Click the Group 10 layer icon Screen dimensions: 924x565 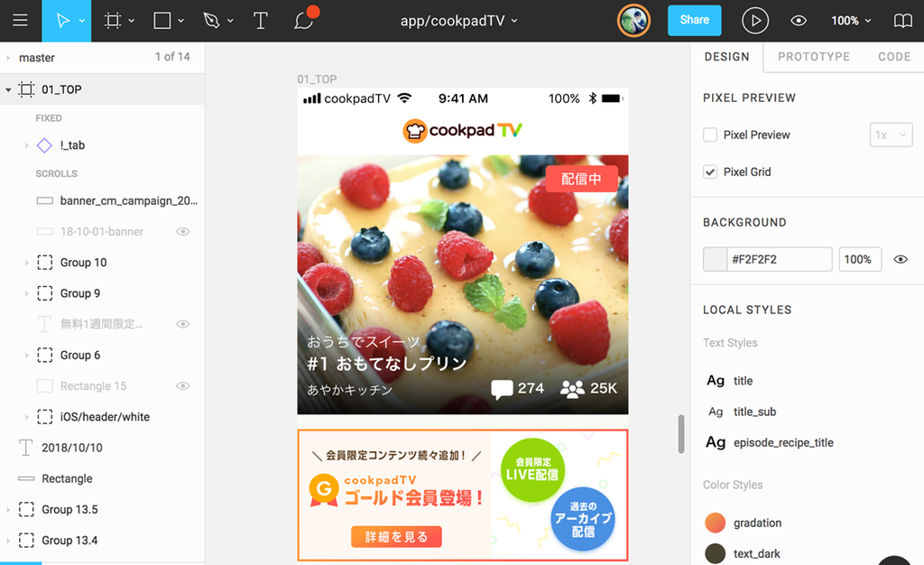click(x=45, y=262)
